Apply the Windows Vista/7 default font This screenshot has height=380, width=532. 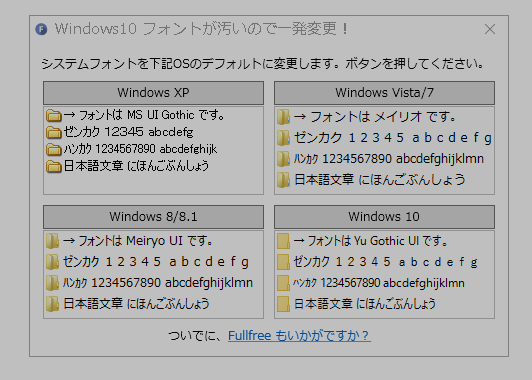(384, 93)
